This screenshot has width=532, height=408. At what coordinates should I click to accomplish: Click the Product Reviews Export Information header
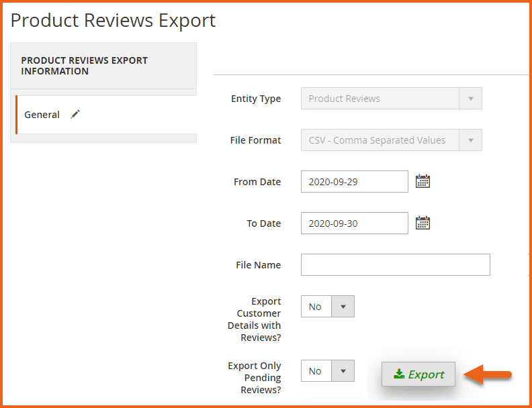pyautogui.click(x=84, y=66)
